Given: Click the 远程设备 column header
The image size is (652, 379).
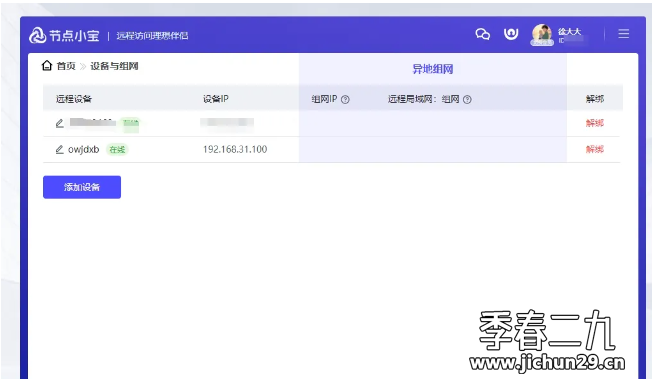Looking at the screenshot, I should [74, 99].
